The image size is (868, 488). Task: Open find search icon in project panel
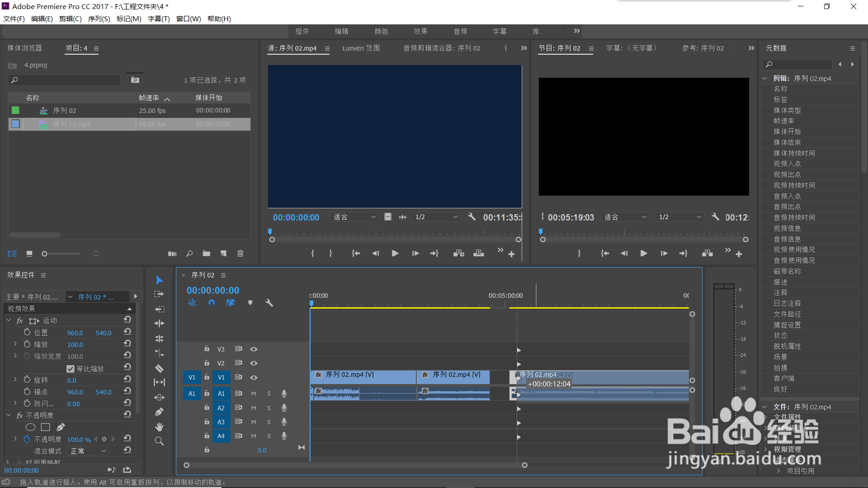point(189,253)
